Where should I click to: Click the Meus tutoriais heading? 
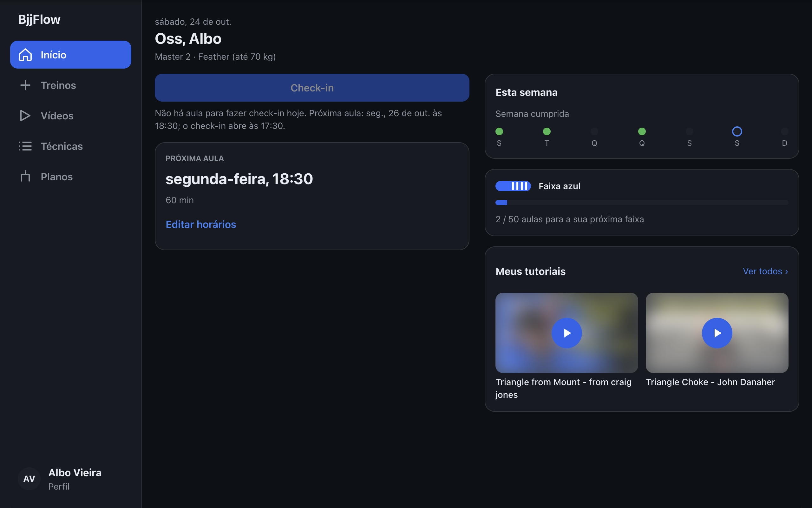(530, 271)
